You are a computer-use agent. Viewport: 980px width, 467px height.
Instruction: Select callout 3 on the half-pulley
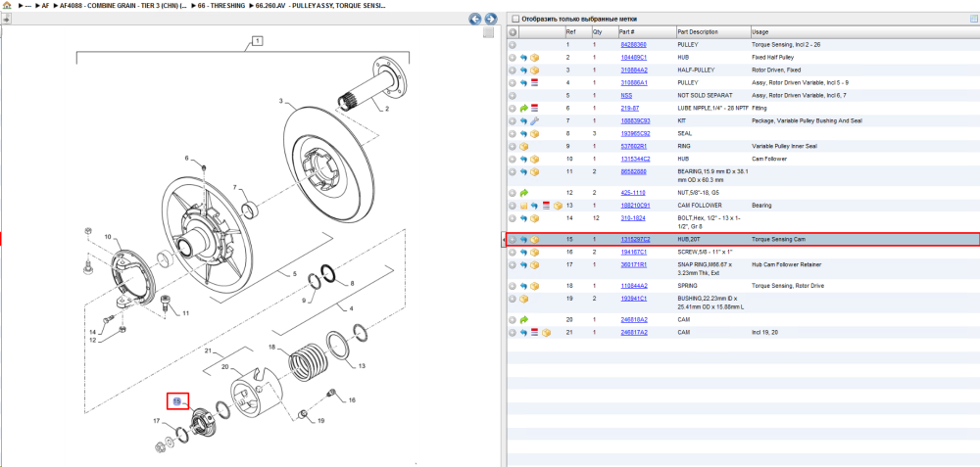click(280, 100)
